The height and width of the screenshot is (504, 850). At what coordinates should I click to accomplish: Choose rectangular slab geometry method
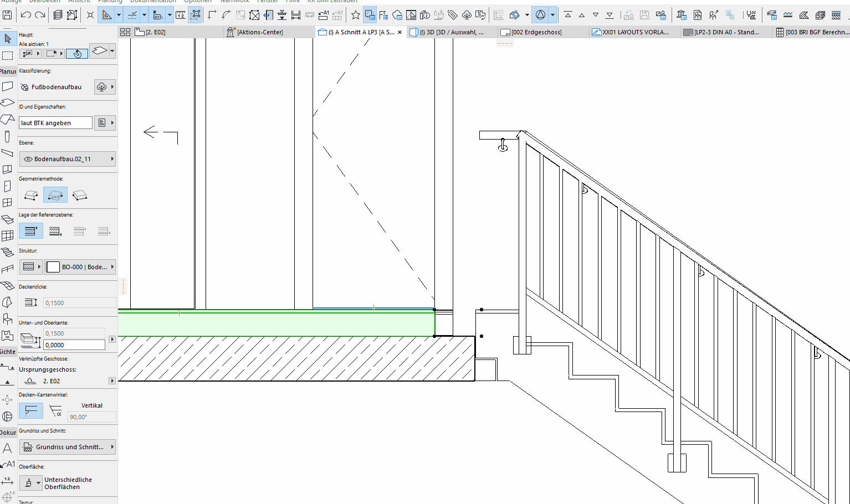(55, 195)
